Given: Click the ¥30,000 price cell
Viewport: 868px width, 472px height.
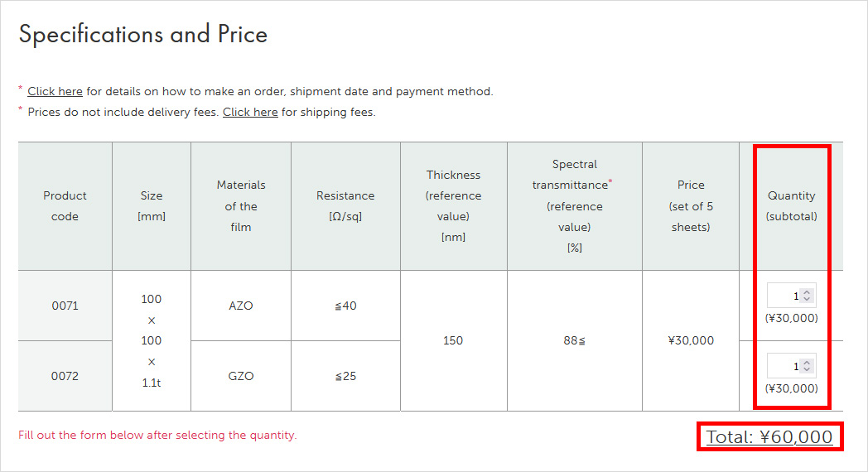Looking at the screenshot, I should coord(691,340).
